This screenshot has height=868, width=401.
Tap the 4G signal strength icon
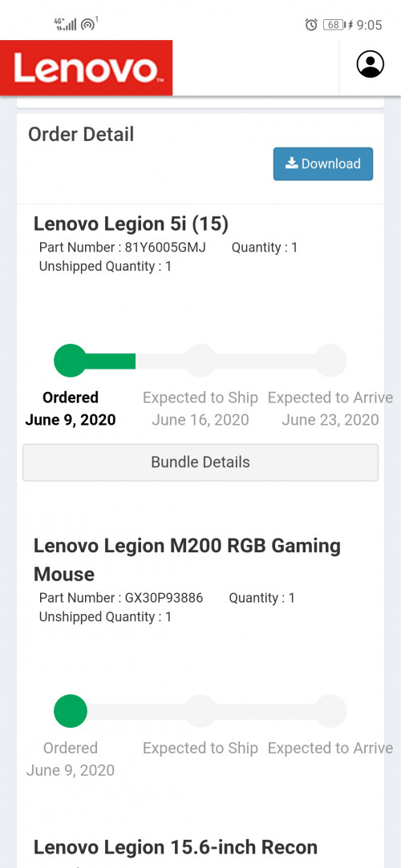pos(65,24)
